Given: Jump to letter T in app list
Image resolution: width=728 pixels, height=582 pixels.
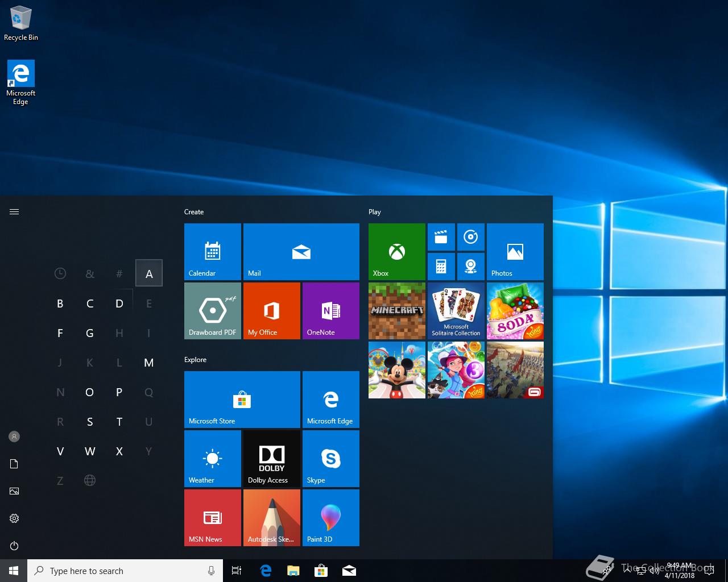Looking at the screenshot, I should tap(119, 422).
